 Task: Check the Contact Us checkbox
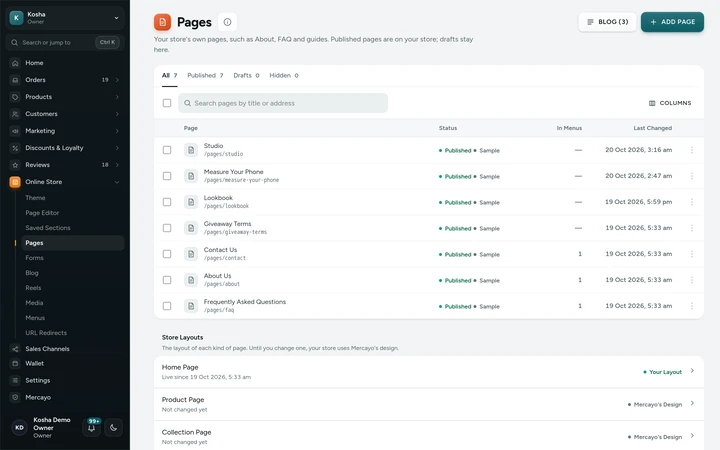[x=167, y=254]
